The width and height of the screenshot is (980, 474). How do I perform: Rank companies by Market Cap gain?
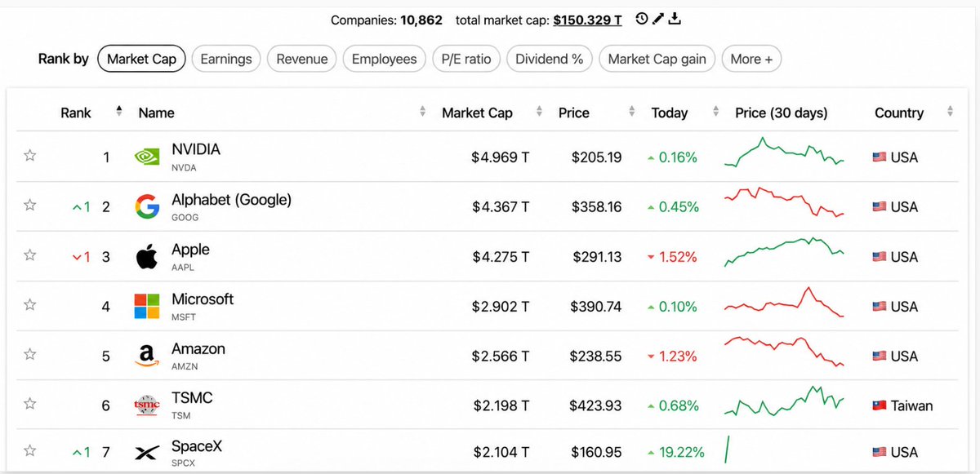coord(657,59)
